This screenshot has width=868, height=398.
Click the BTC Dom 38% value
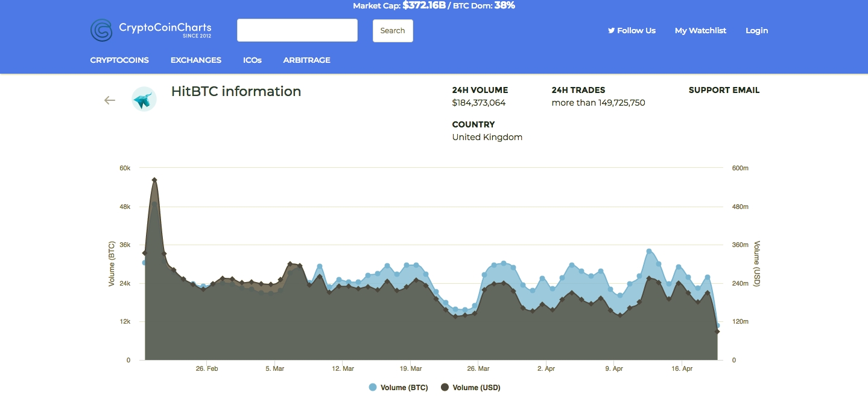pyautogui.click(x=505, y=6)
